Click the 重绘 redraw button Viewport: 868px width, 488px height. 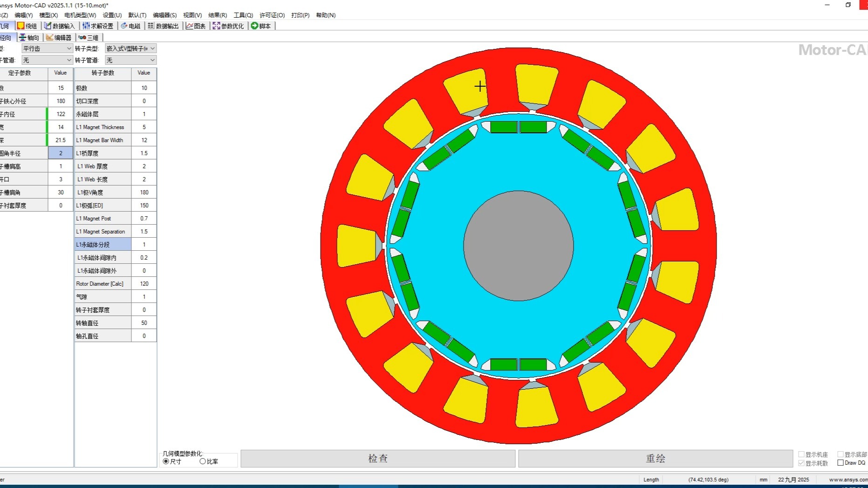656,459
